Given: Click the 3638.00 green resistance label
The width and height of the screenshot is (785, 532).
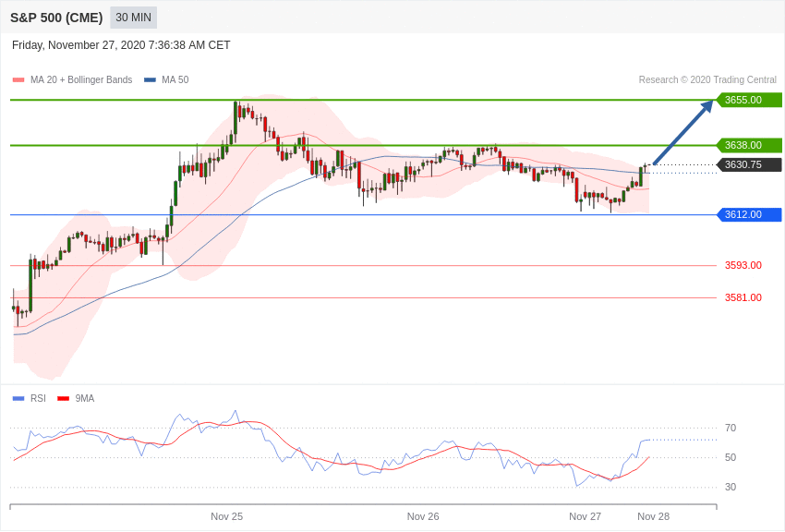Looking at the screenshot, I should point(748,145).
